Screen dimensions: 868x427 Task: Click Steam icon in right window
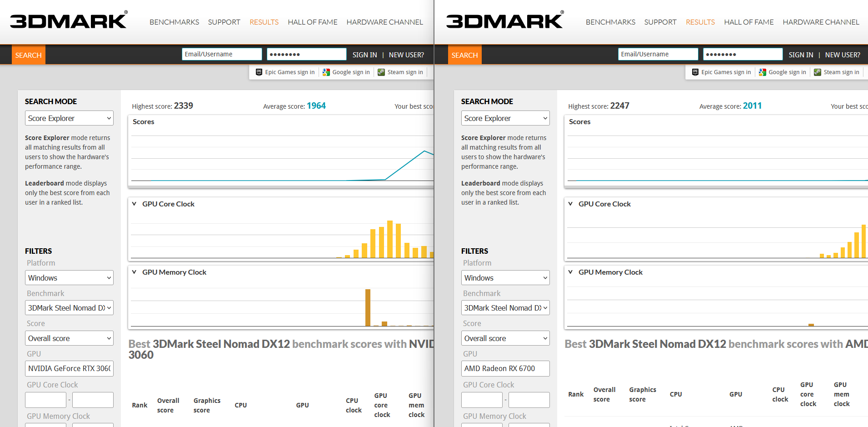pyautogui.click(x=818, y=72)
